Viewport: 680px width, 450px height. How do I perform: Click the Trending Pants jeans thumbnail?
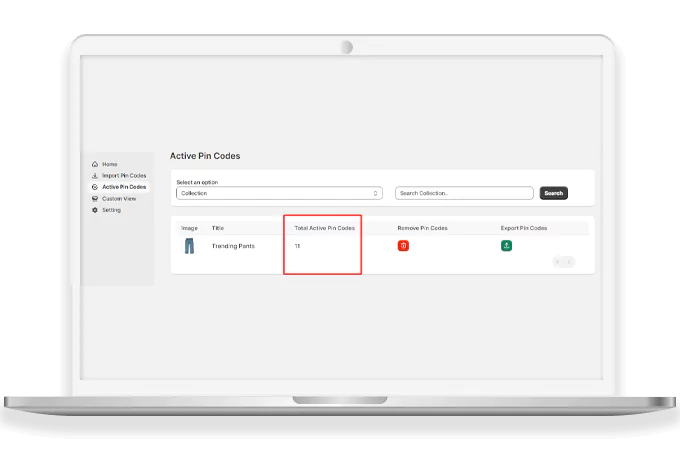coord(189,246)
